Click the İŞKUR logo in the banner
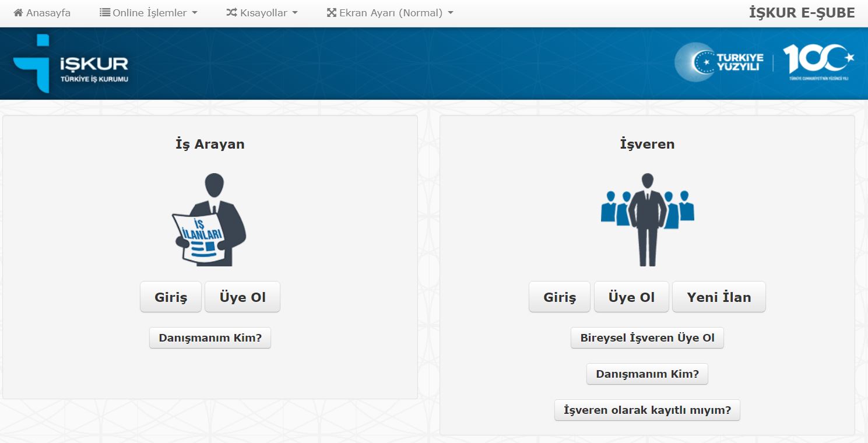This screenshot has height=443, width=868. [71, 64]
